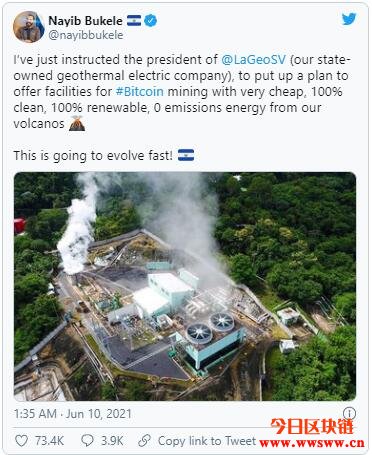372x455 pixels.
Task: Like the tweet with heart icon
Action: tap(21, 441)
